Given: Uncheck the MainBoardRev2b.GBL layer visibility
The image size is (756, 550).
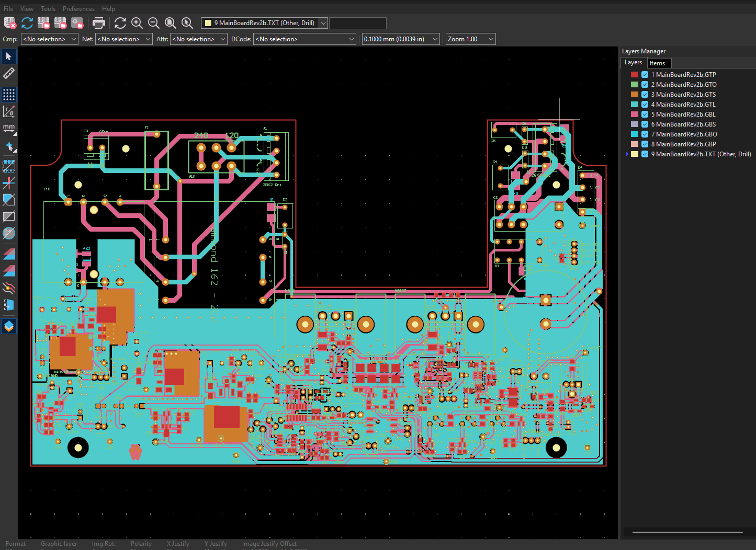Looking at the screenshot, I should (645, 114).
